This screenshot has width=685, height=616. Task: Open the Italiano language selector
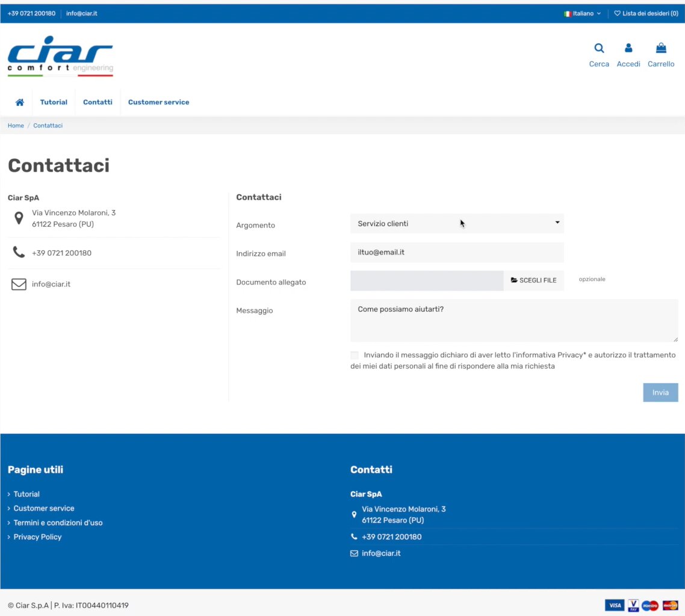tap(582, 13)
